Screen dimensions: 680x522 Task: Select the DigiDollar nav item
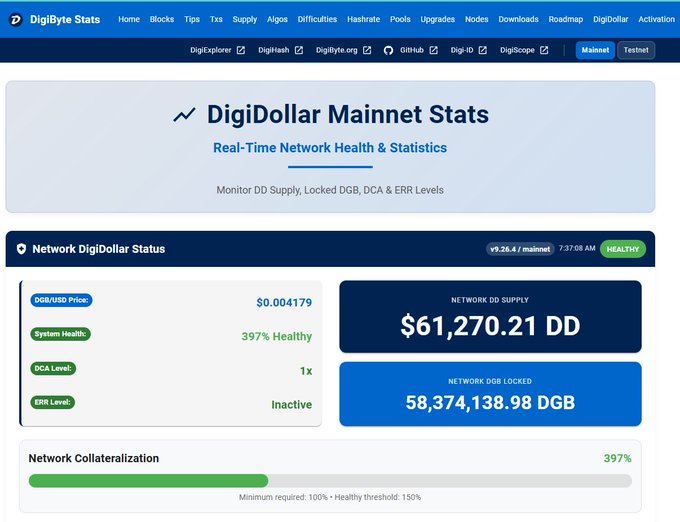click(x=610, y=20)
